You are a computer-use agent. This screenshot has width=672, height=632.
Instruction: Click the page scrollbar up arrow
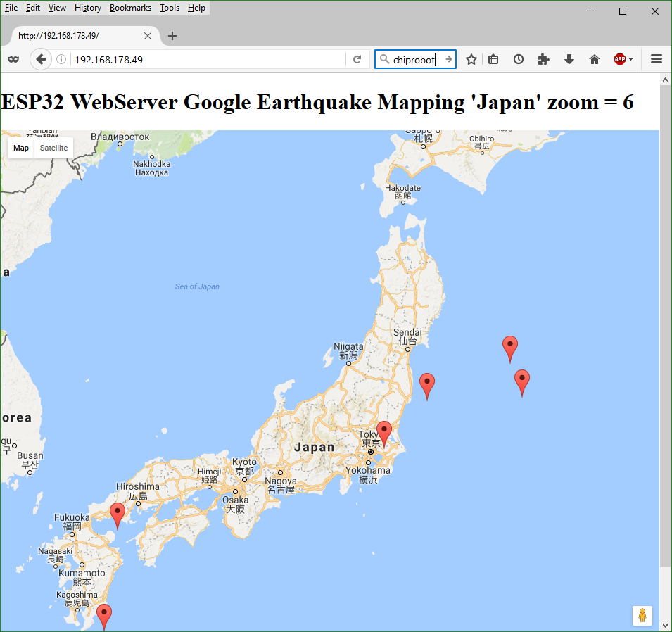pos(665,80)
